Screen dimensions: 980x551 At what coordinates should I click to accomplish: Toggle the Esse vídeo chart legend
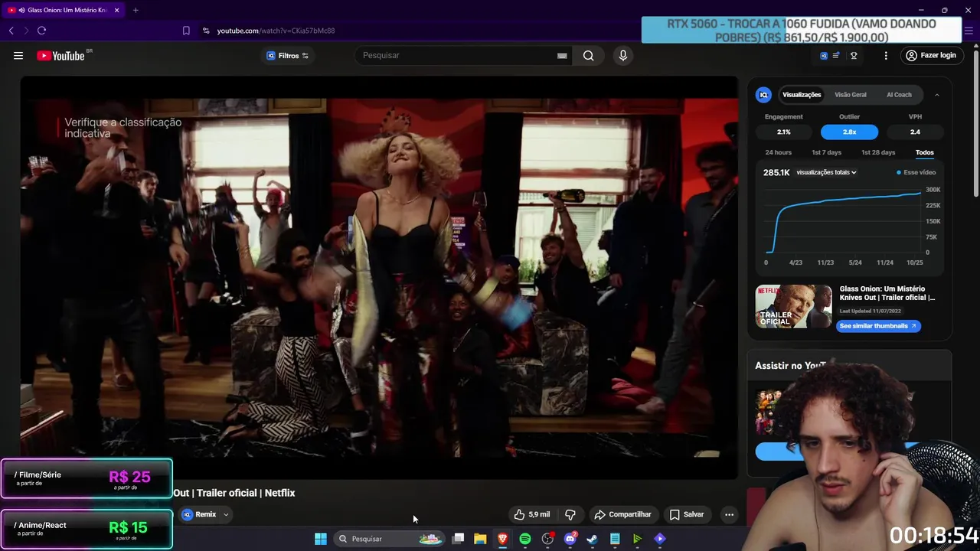coord(916,172)
